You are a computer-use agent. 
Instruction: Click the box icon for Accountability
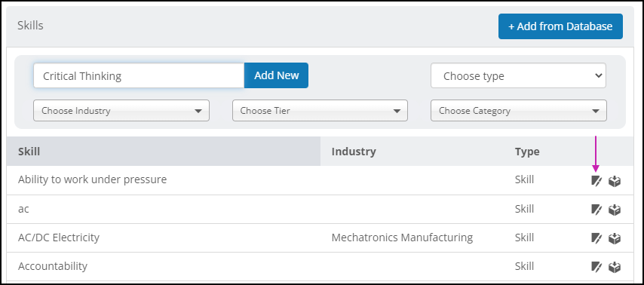[x=615, y=267]
